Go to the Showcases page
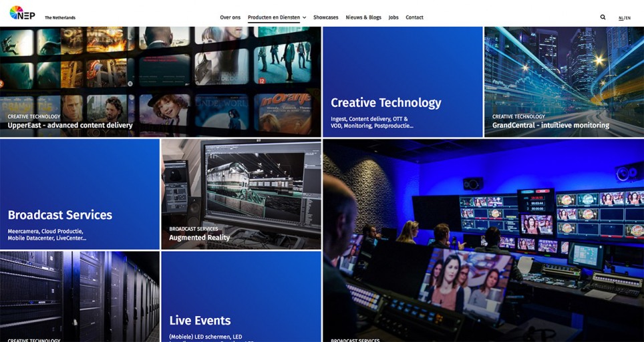 pos(326,17)
